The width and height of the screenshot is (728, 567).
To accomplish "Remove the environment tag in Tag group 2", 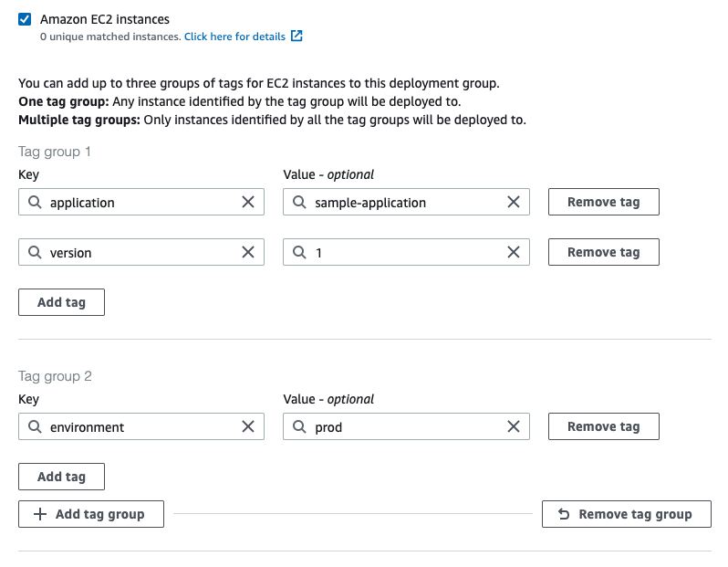I will coord(603,426).
